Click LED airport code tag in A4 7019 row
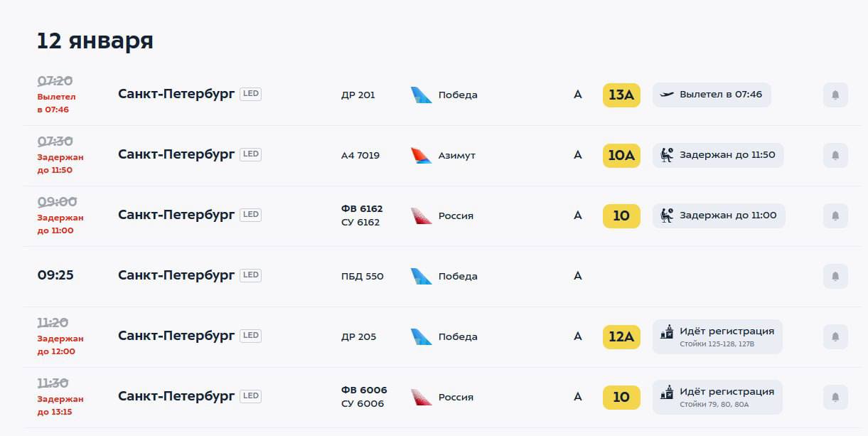Viewport: 868px width, 436px height. click(x=250, y=154)
